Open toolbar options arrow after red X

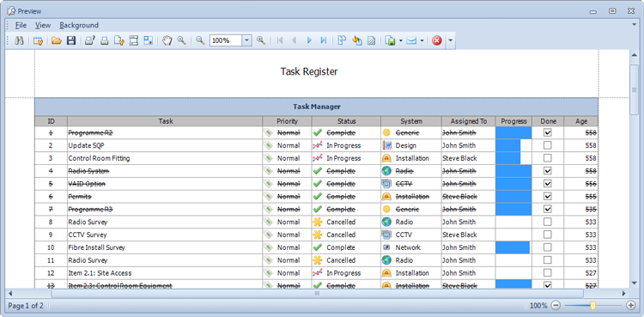(x=450, y=40)
